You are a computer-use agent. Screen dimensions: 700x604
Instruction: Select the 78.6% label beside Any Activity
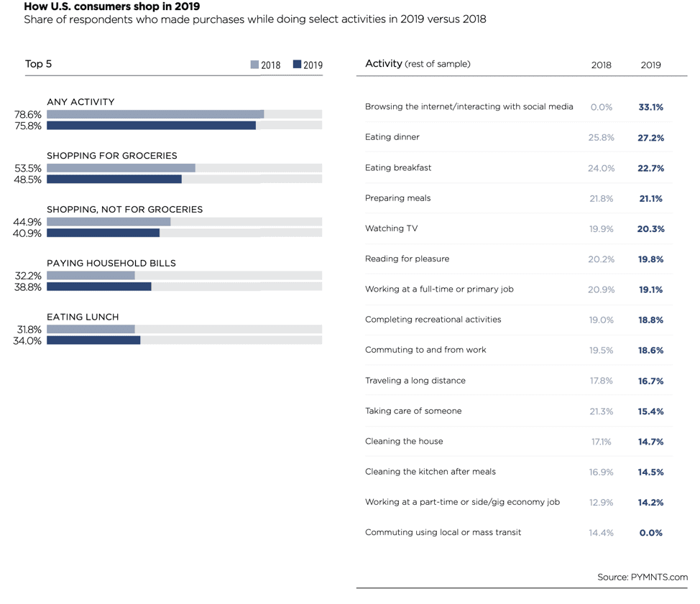tap(27, 114)
